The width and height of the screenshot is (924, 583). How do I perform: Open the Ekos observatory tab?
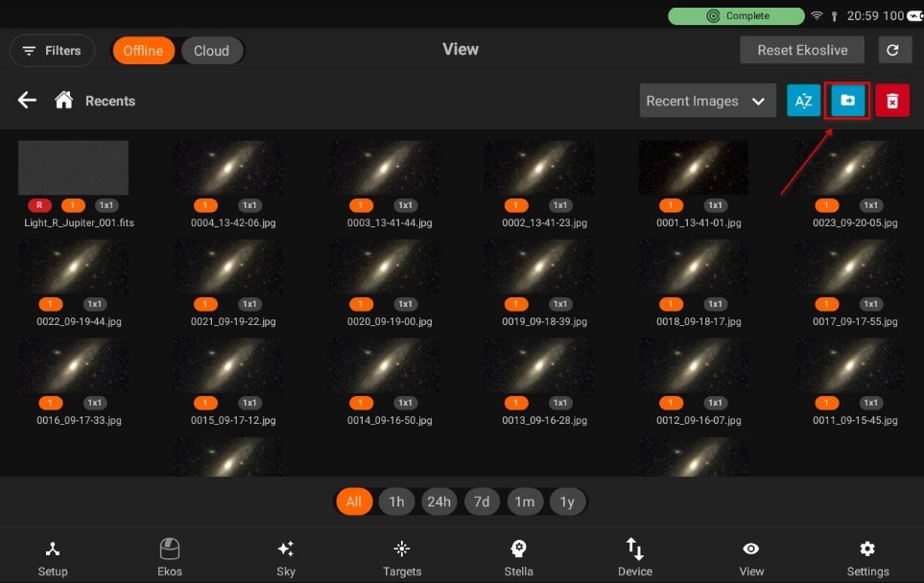tap(170, 558)
